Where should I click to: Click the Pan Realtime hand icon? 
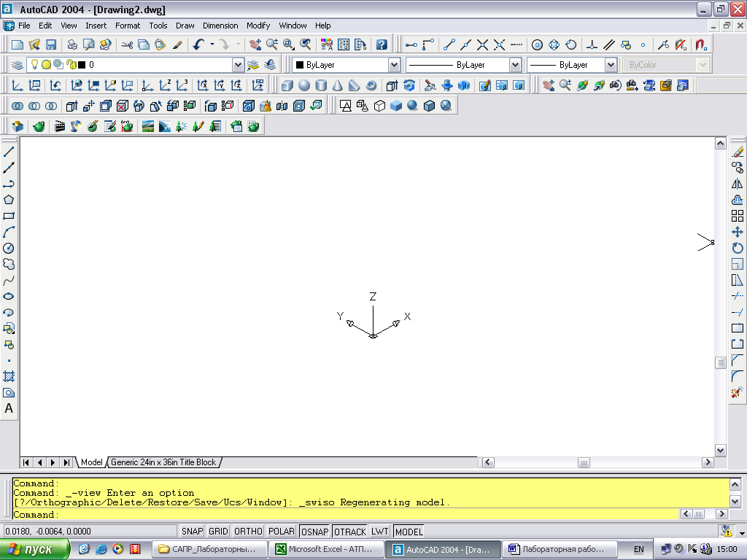[x=255, y=44]
